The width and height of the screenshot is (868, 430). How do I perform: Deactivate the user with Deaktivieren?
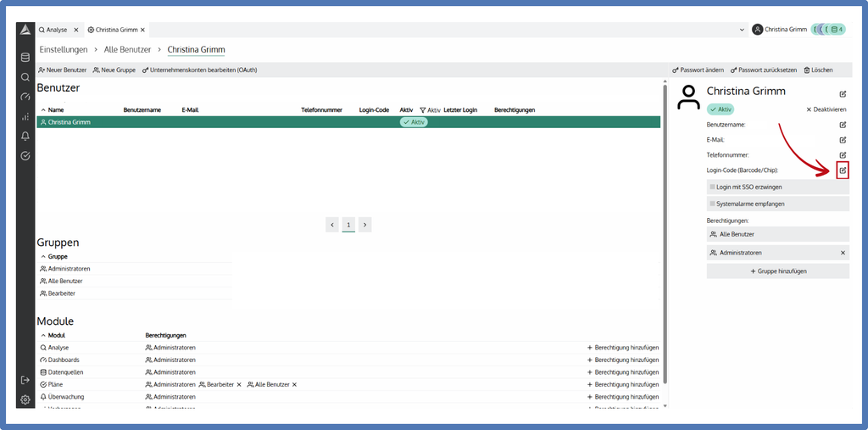[826, 109]
